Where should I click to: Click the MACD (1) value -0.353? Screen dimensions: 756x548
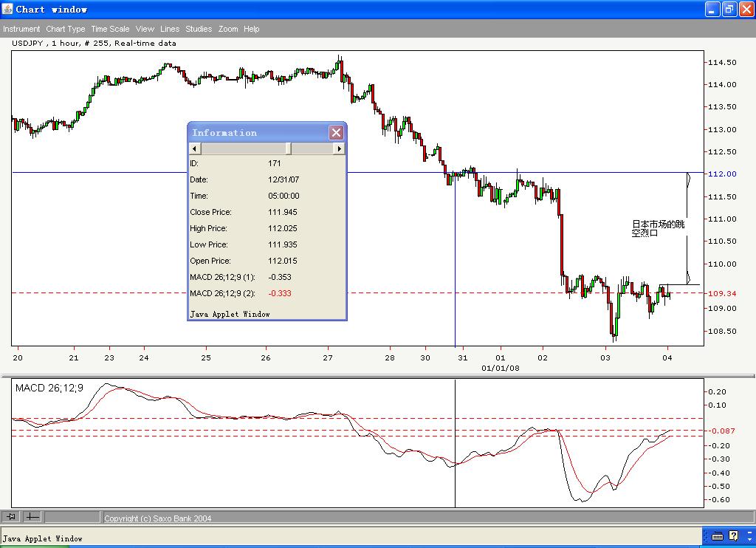(x=280, y=278)
